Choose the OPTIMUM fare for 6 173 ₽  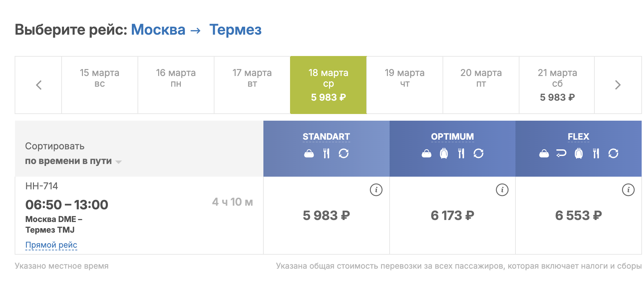452,216
